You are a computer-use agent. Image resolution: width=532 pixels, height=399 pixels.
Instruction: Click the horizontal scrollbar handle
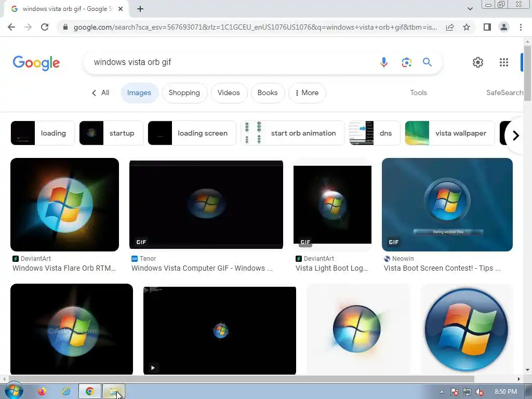(242, 379)
